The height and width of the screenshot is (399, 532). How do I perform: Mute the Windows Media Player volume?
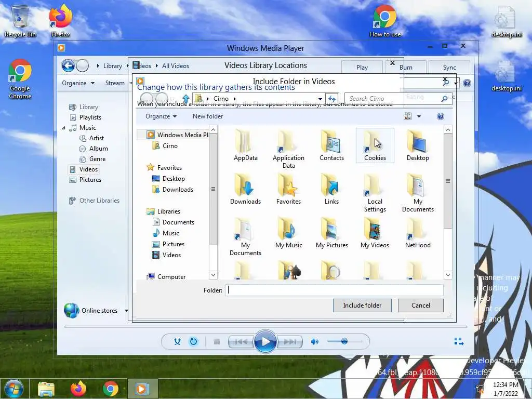[x=314, y=342]
